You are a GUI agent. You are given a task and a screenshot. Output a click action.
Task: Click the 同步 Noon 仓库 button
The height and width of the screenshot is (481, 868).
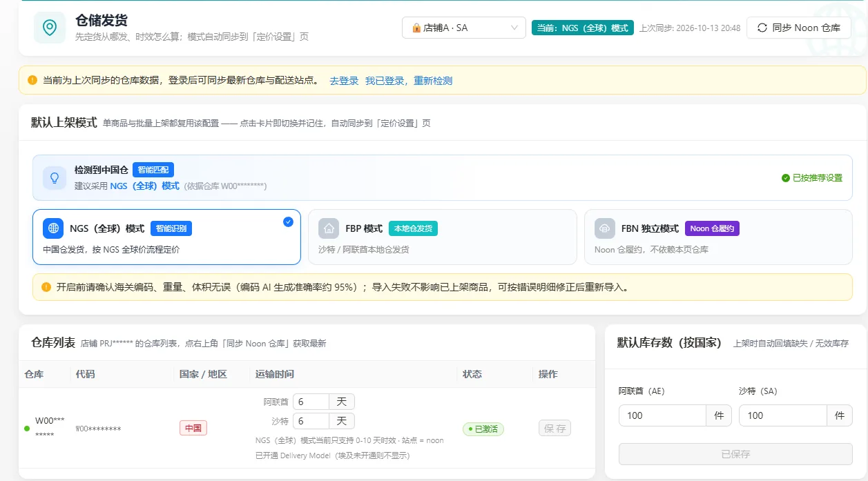click(799, 28)
